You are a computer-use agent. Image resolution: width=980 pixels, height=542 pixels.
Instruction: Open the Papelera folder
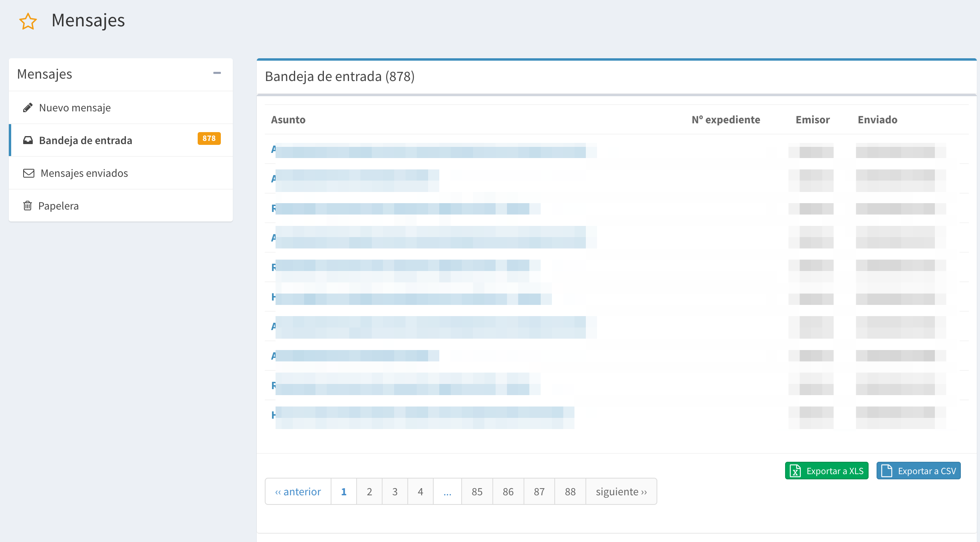(58, 206)
